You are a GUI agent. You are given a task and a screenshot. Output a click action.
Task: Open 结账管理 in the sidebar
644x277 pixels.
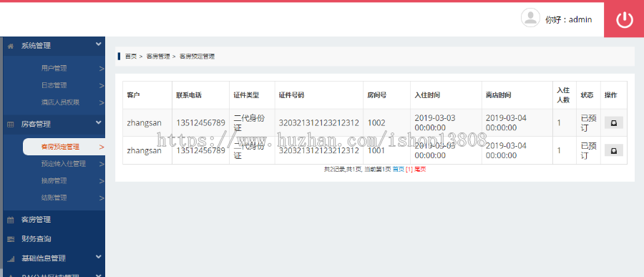(x=54, y=198)
